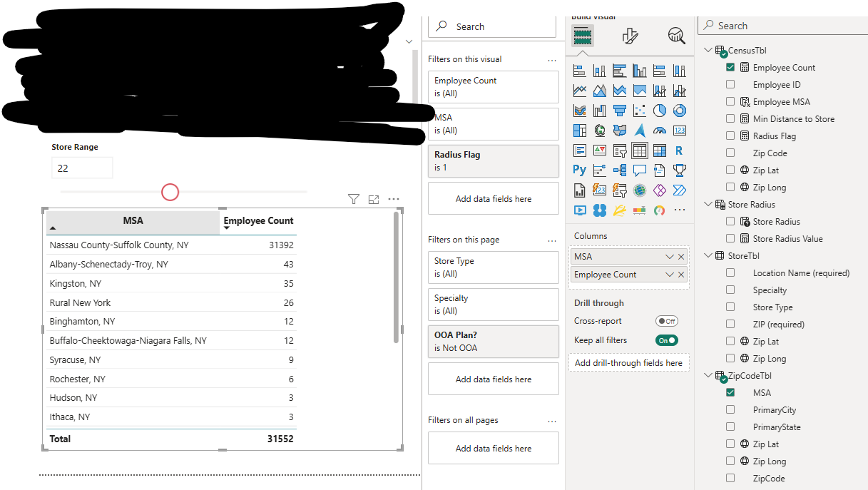Open options for Filters on all pages

(x=552, y=421)
